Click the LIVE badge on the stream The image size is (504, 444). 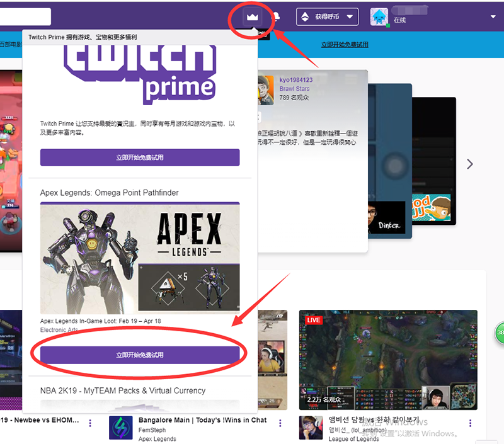[x=314, y=320]
